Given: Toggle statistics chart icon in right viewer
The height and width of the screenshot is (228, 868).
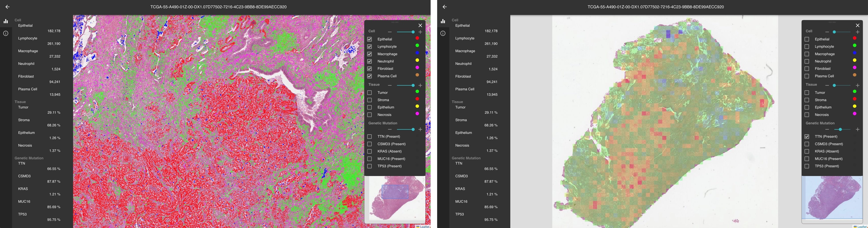Looking at the screenshot, I should tap(443, 21).
